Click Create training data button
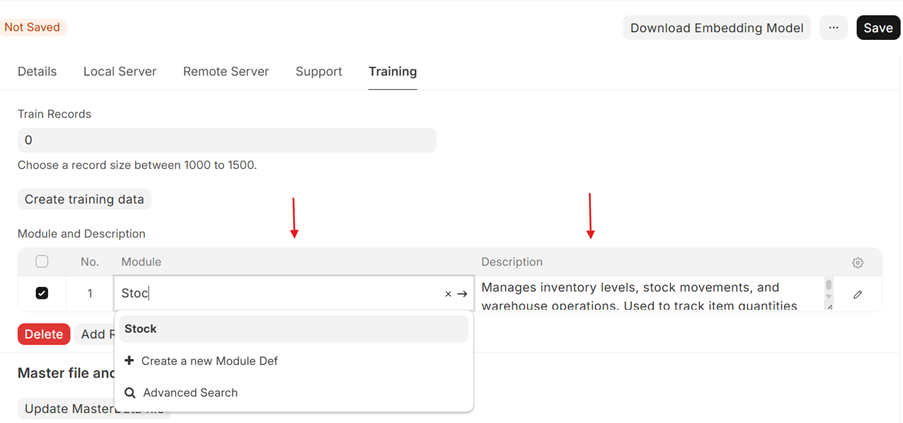Viewport: 903px width, 423px height. (x=84, y=199)
